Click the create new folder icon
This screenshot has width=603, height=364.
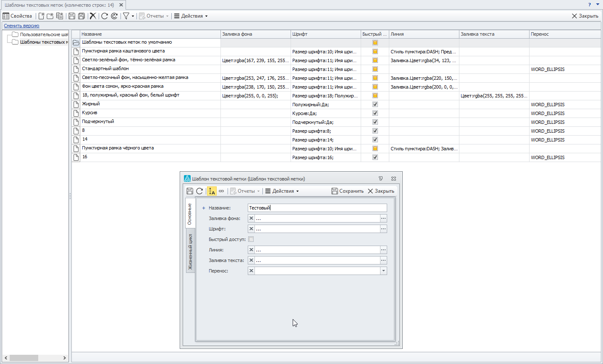click(x=50, y=16)
